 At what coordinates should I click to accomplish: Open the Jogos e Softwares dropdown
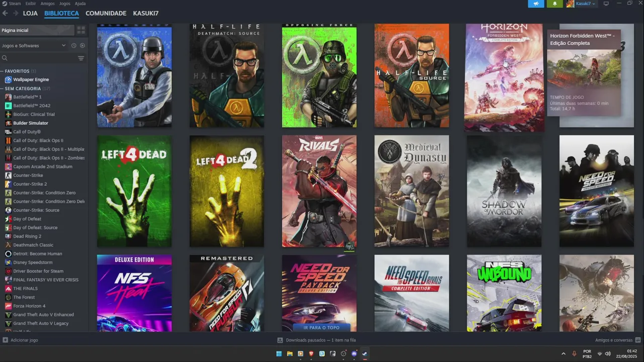34,46
